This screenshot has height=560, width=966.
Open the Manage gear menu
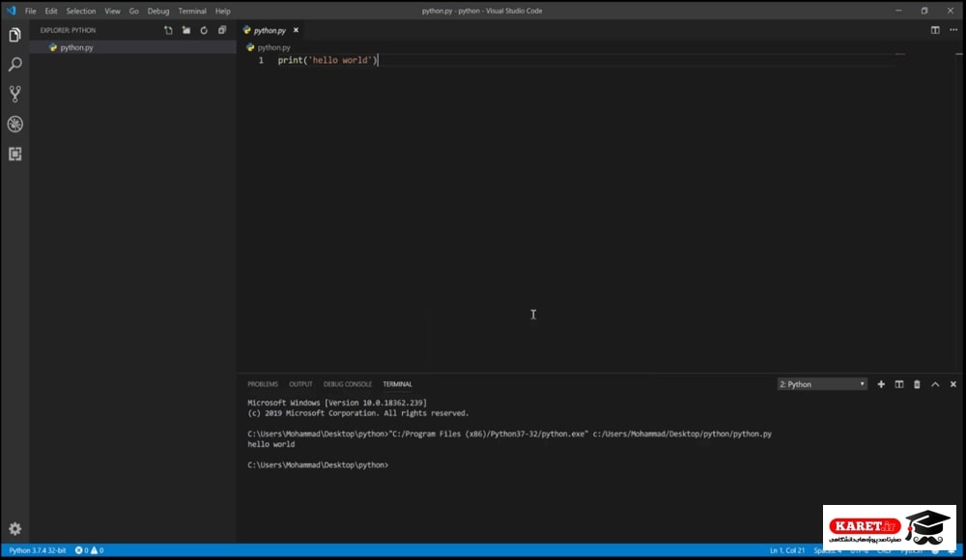point(14,528)
